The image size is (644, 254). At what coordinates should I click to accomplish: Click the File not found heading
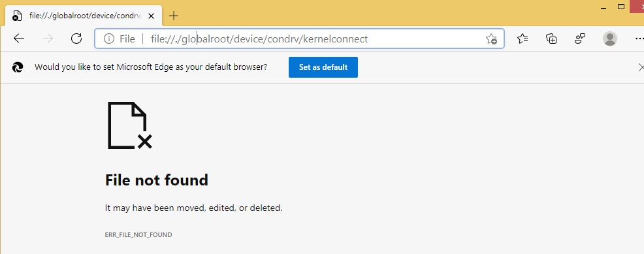pos(157,180)
